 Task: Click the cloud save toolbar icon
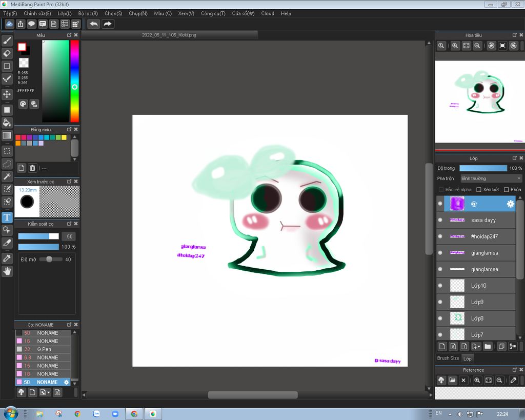tap(9, 24)
